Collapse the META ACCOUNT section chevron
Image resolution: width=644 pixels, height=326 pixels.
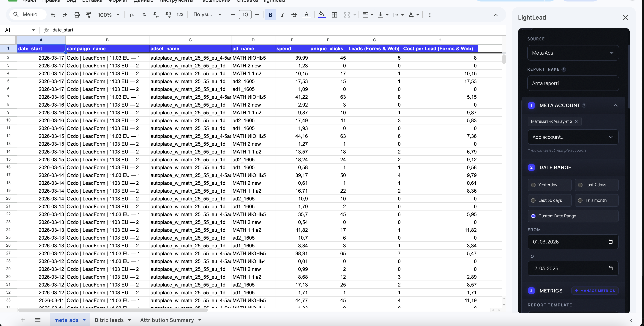click(615, 105)
